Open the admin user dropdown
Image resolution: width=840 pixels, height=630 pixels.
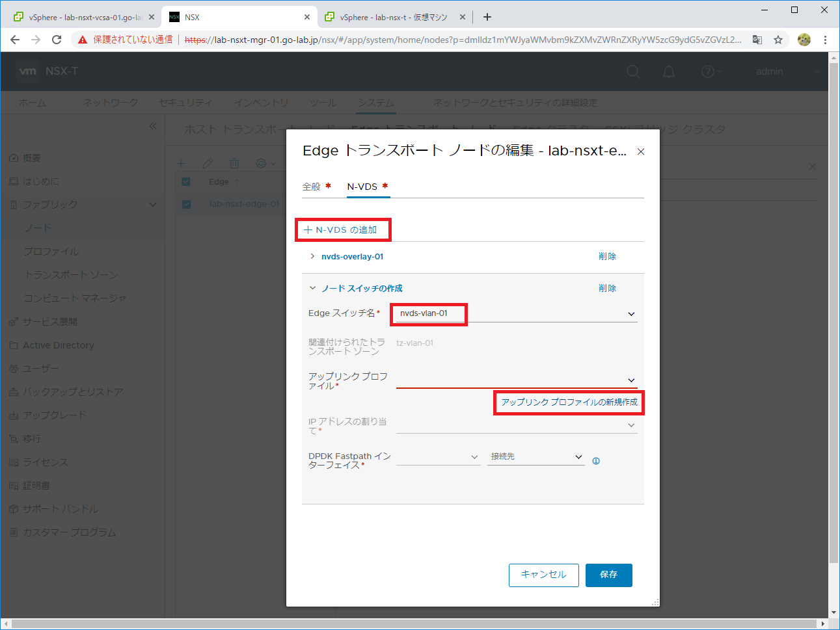787,72
